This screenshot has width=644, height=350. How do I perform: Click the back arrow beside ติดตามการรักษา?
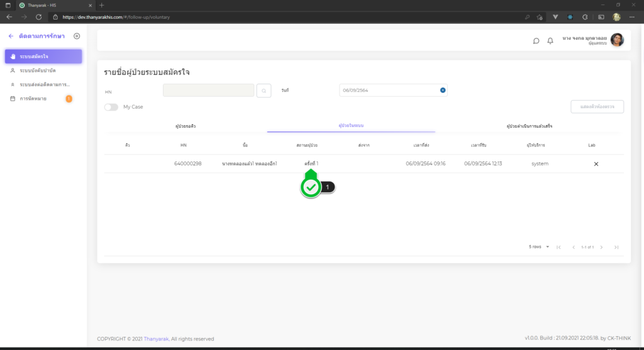coord(11,36)
